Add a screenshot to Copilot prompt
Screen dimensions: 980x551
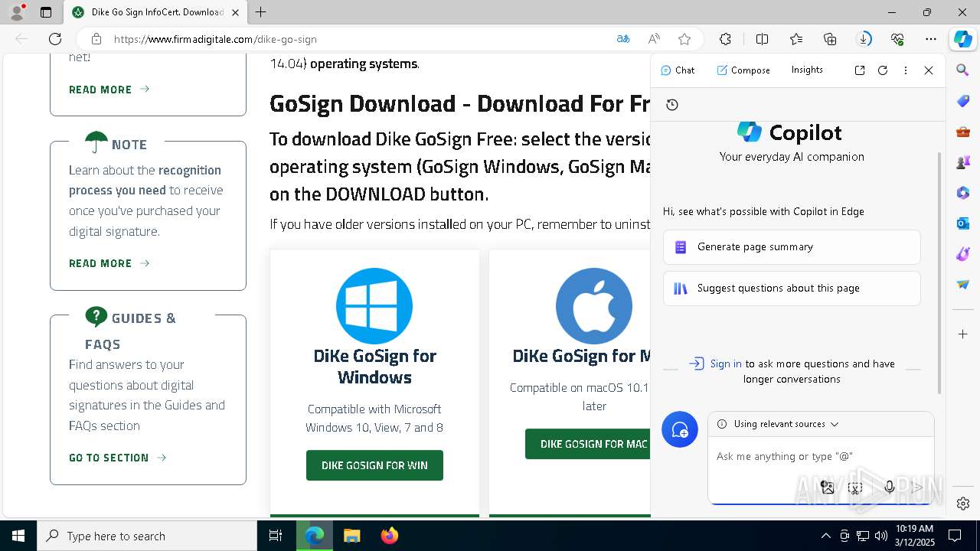[x=855, y=487]
